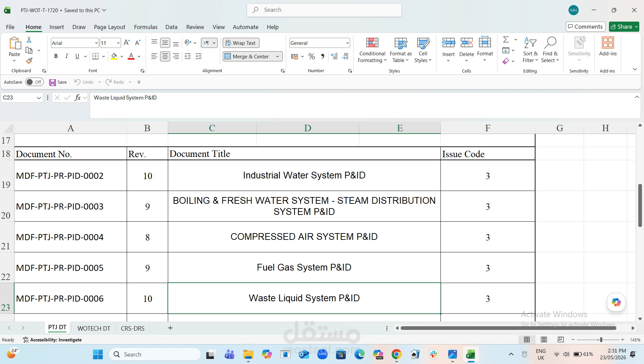Align text to the left

pyautogui.click(x=154, y=56)
